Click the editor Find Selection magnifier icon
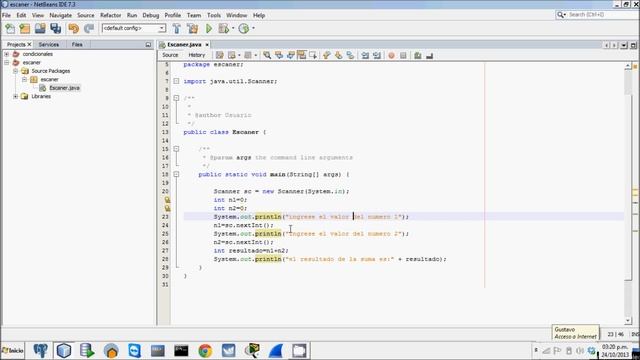The image size is (640, 360). 267,55
